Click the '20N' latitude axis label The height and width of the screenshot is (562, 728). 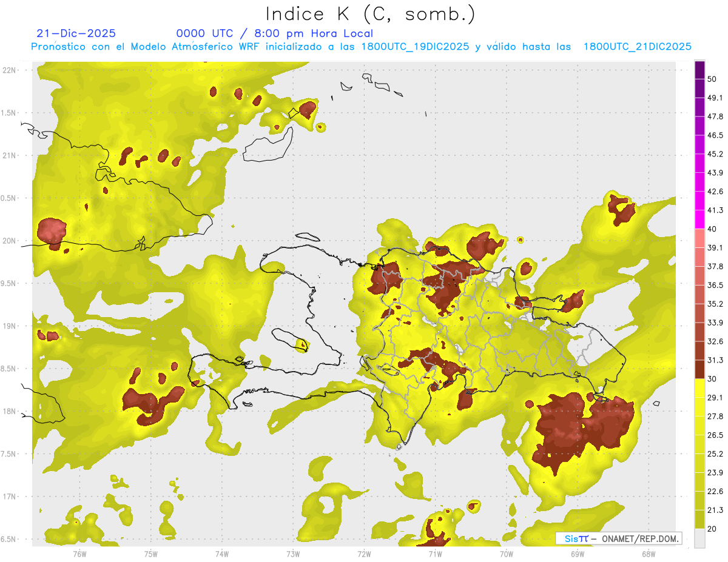coord(9,241)
